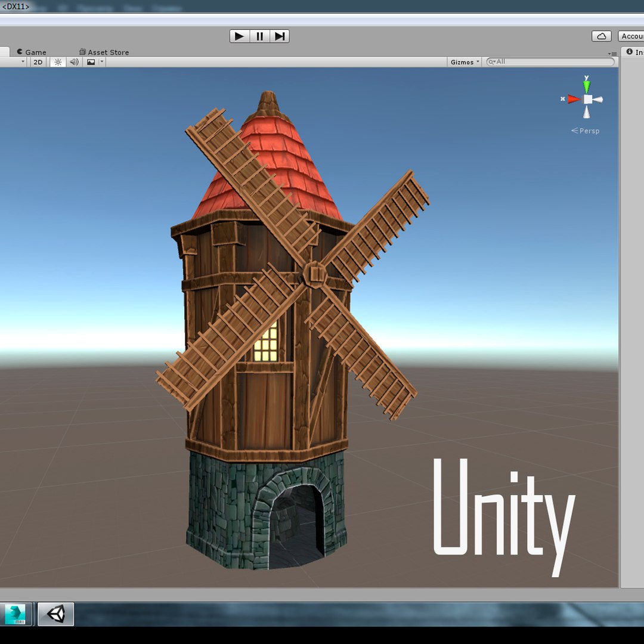
Task: Pause the game with the Pause button
Action: 259,36
